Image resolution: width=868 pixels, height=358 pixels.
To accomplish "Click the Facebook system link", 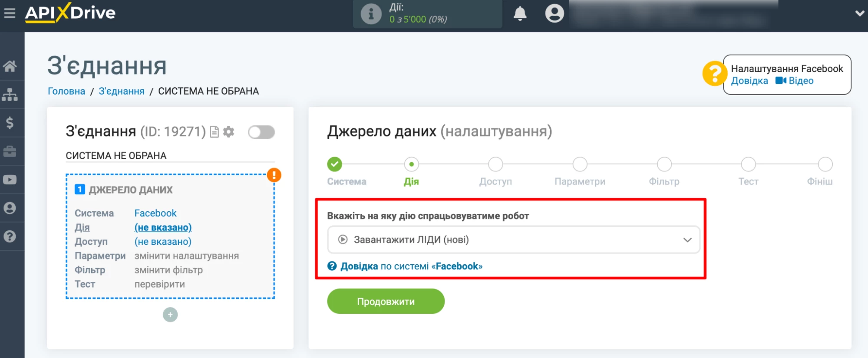I will tap(155, 213).
